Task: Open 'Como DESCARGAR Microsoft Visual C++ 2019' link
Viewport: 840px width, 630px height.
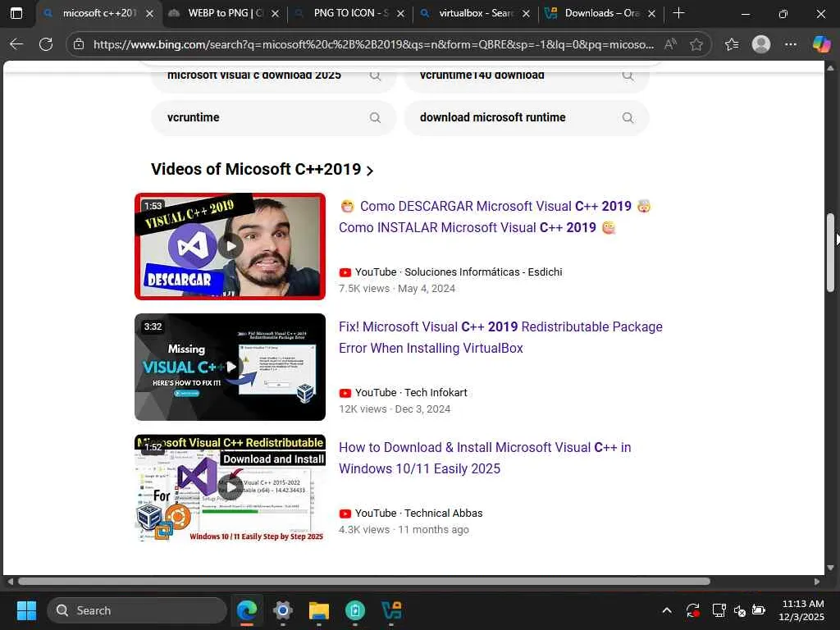Action: [x=495, y=217]
